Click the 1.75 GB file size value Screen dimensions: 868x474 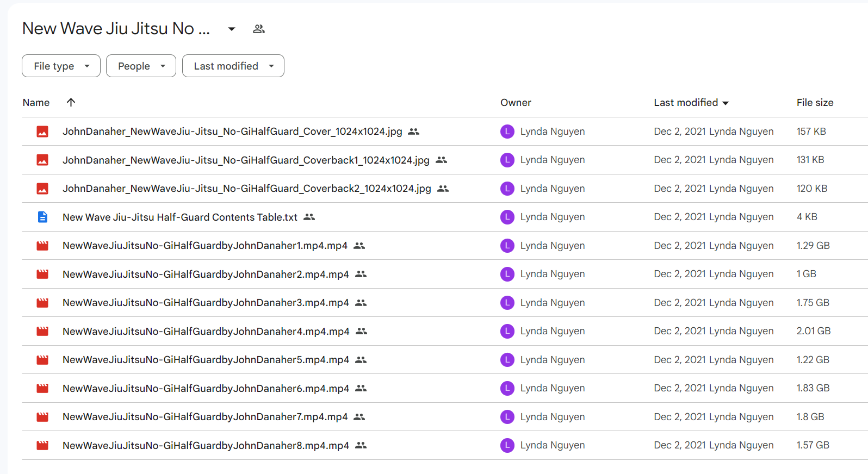(x=813, y=303)
